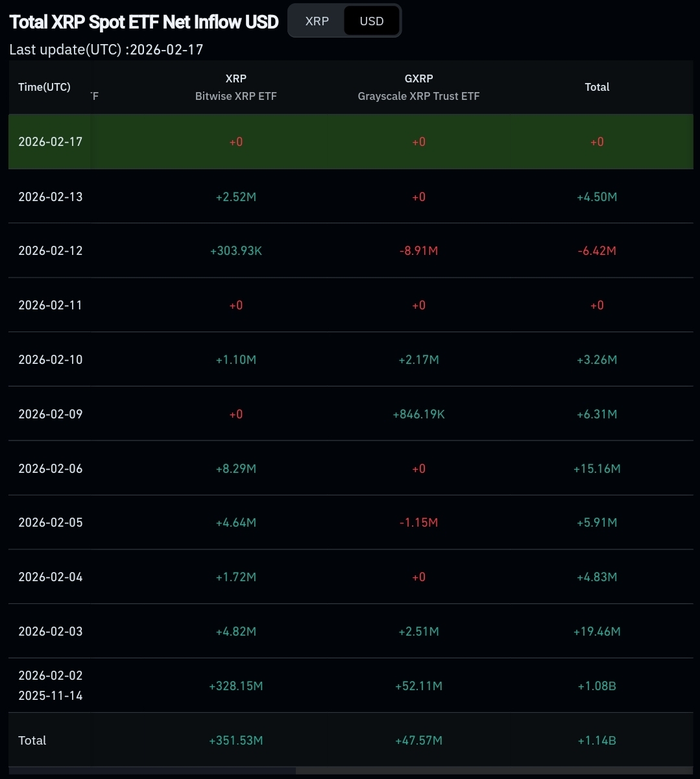
Task: Click the Grayscale XRP Trust ETF header
Action: [x=418, y=88]
